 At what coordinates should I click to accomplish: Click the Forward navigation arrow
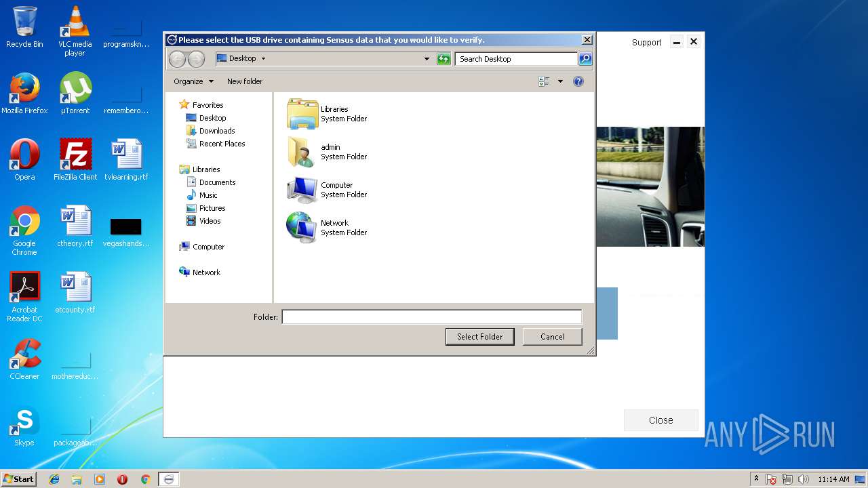coord(196,59)
